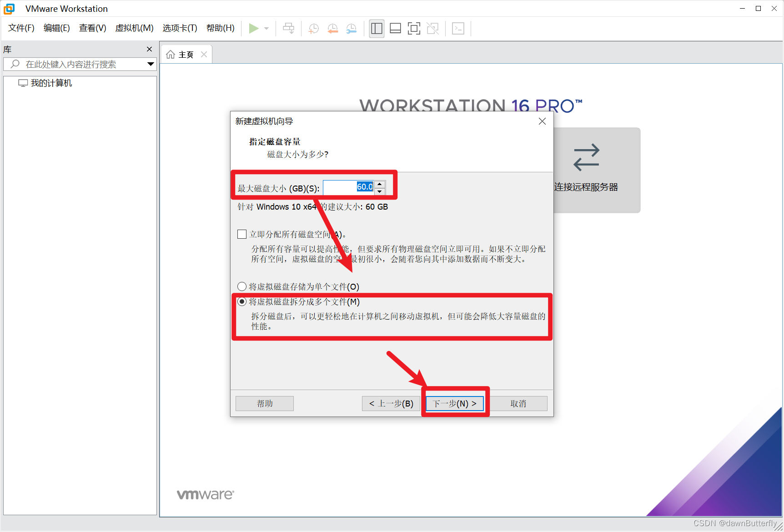This screenshot has height=532, width=784.
Task: Open the 选项卡(T) menu
Action: (180, 28)
